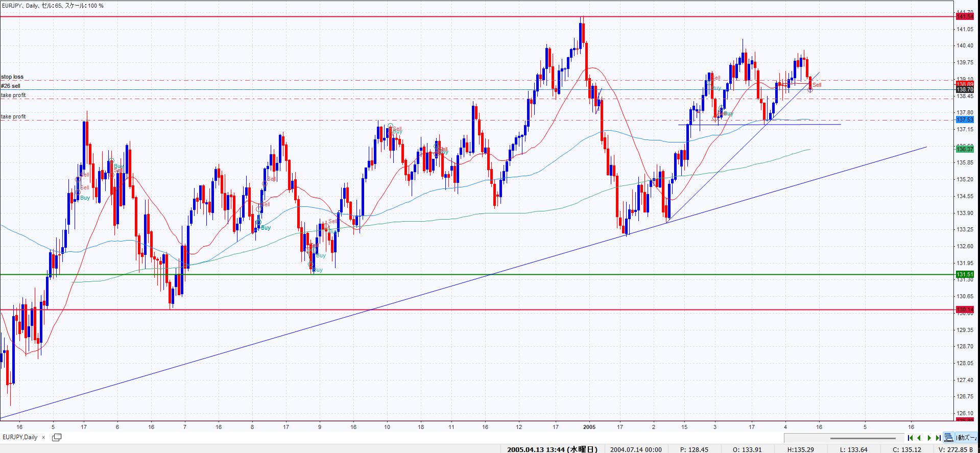This screenshot has width=980, height=453.
Task: Click the latest Sell marker near 138.70
Action: (x=817, y=85)
